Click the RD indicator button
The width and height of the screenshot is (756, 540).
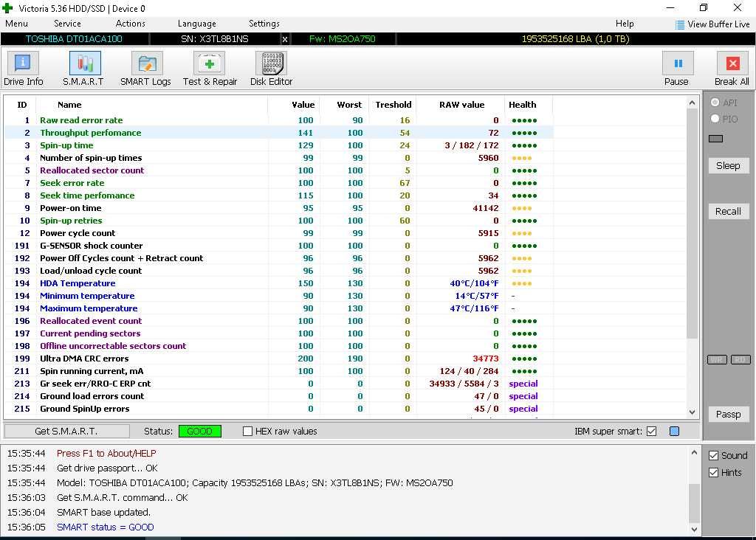click(740, 359)
